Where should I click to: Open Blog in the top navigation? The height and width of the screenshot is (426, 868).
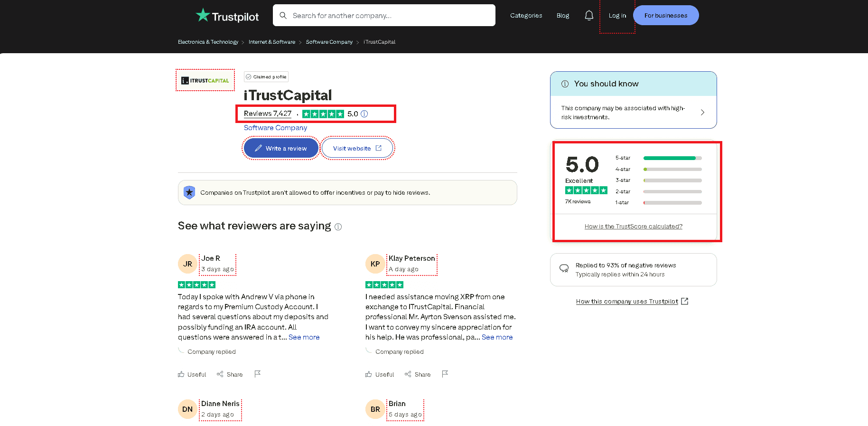pyautogui.click(x=563, y=16)
